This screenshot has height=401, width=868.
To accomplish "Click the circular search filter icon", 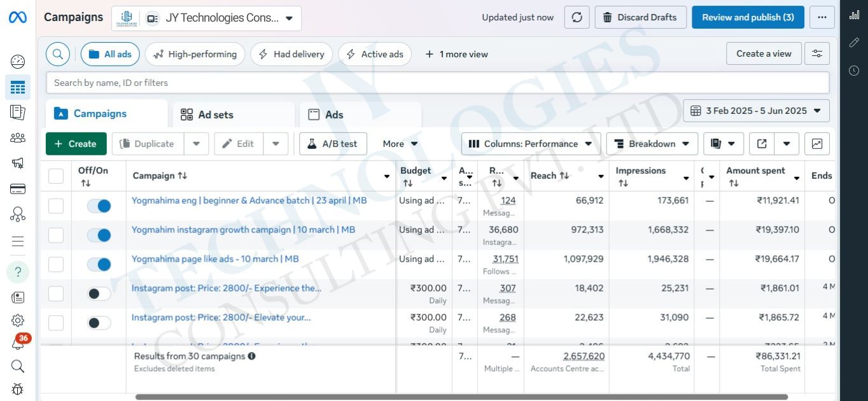I will pos(58,54).
